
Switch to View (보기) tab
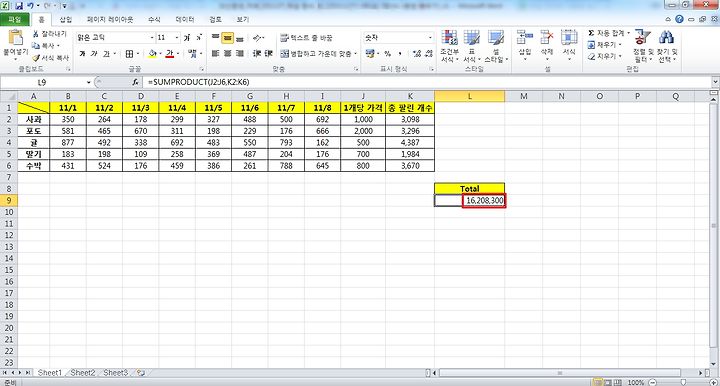(243, 20)
